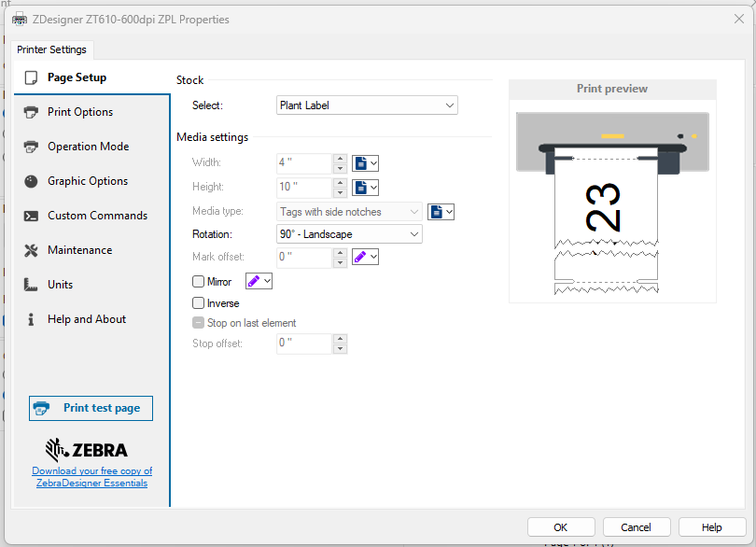Screen dimensions: 756x547
Task: Open the Rotation dropdown set to 90° Landscape
Action: pos(349,234)
